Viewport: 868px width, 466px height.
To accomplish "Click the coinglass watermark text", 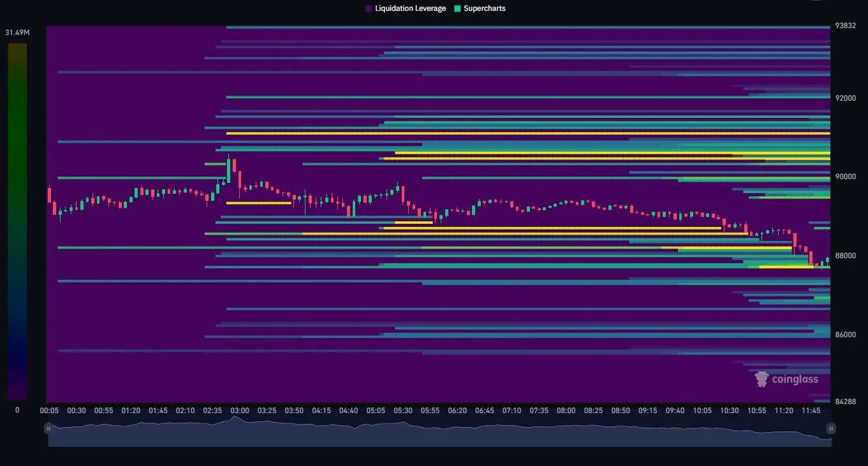I will (795, 379).
